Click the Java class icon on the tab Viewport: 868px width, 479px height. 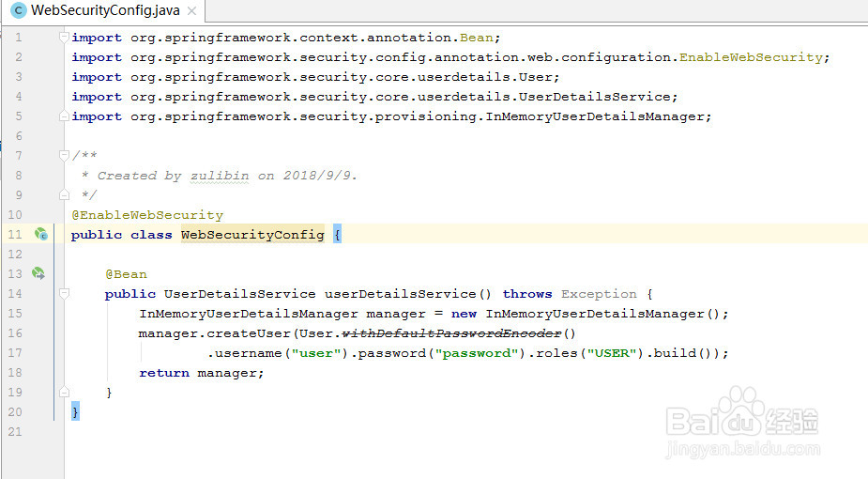(x=18, y=10)
